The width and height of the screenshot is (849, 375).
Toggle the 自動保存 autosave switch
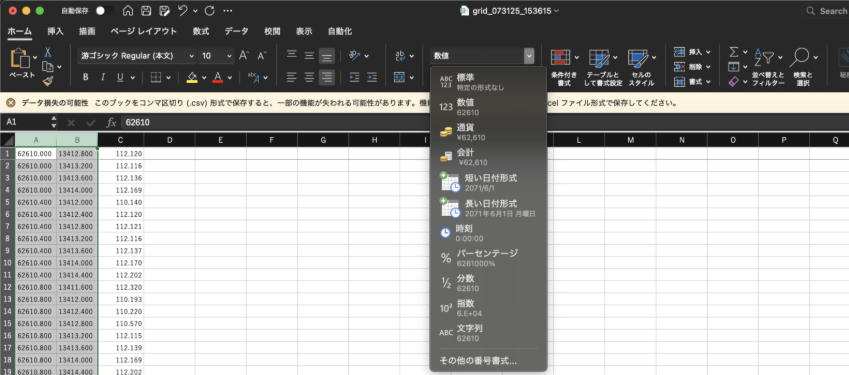(105, 10)
